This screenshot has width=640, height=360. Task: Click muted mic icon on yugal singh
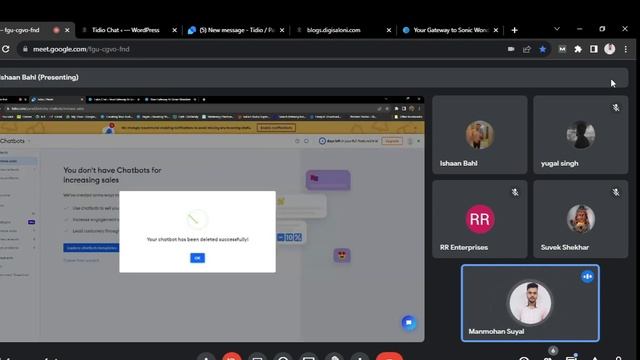click(x=616, y=108)
